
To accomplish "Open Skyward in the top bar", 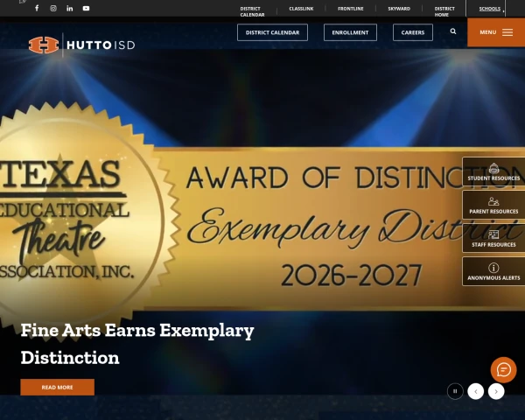I will (x=399, y=9).
